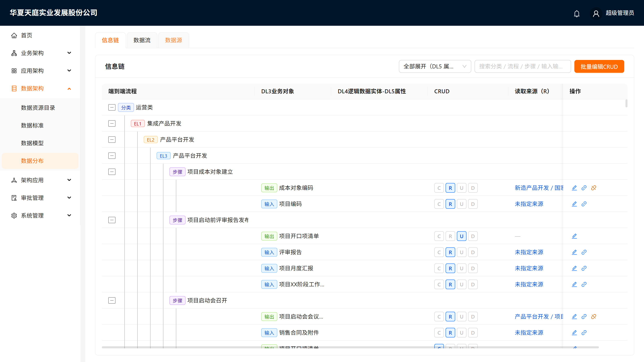Edit the 项目月度汇报 row with pencil icon
The image size is (644, 362).
pyautogui.click(x=574, y=268)
